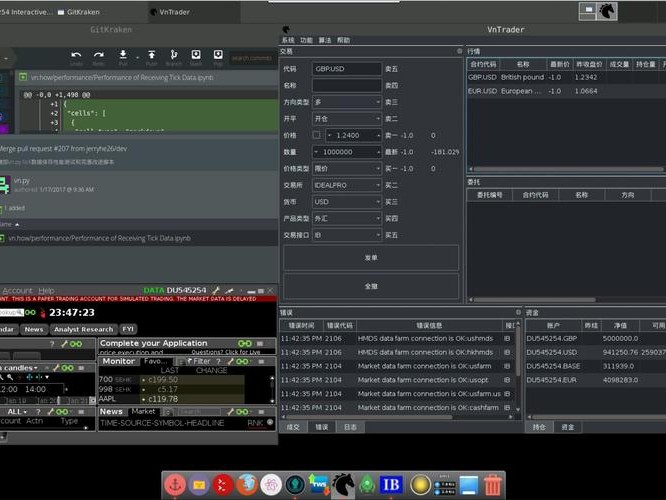Switch to the 资金 tab beside 持仓
Viewport: 666px width, 500px height.
(x=567, y=427)
